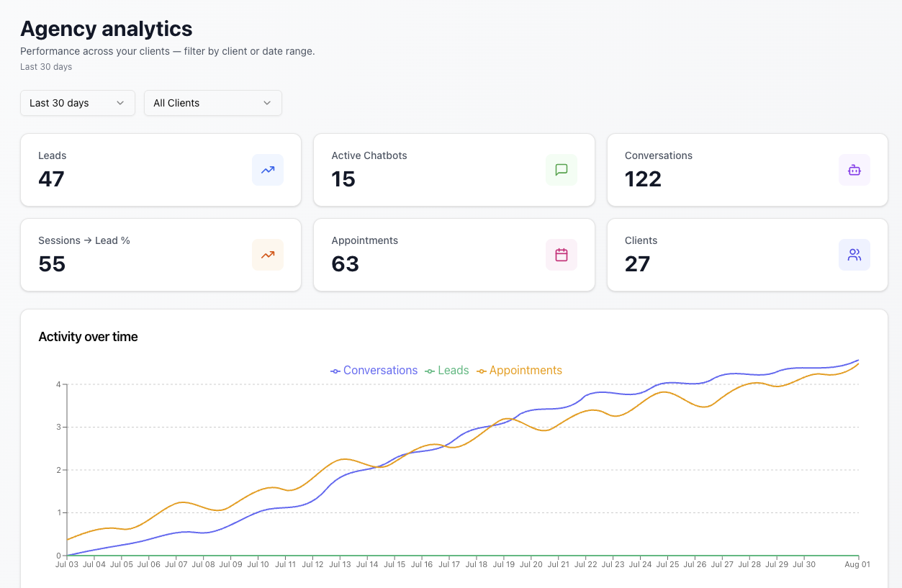Click the Jul 30 x-axis label
The width and height of the screenshot is (902, 588).
(804, 565)
